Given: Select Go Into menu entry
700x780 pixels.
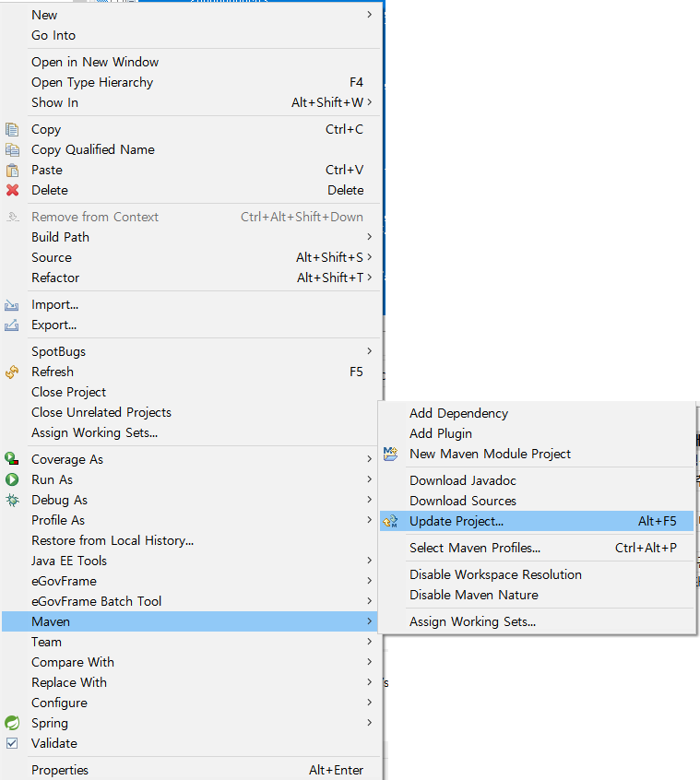Looking at the screenshot, I should pos(191,35).
